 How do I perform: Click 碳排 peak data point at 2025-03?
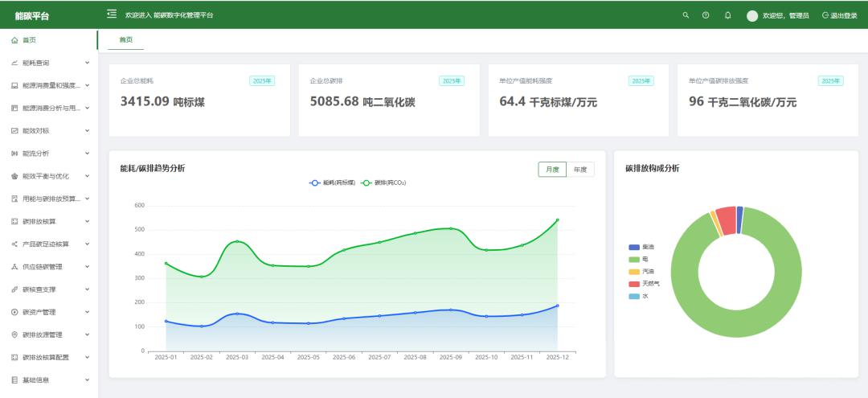pos(237,241)
